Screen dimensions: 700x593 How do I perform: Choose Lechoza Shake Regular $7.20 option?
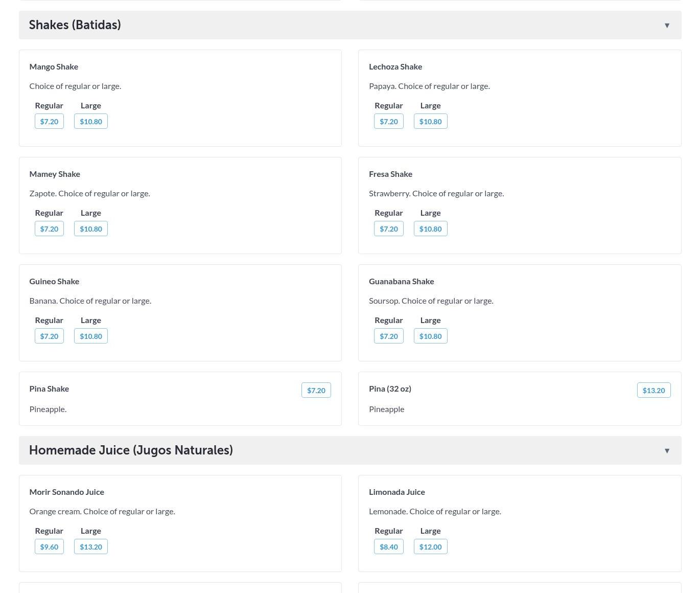click(x=389, y=122)
